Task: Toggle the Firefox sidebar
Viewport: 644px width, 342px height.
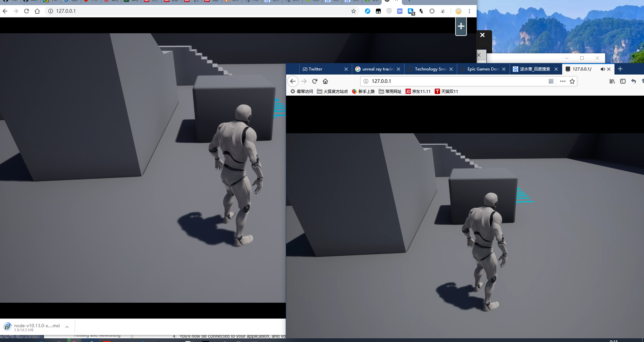Action: coord(623,81)
